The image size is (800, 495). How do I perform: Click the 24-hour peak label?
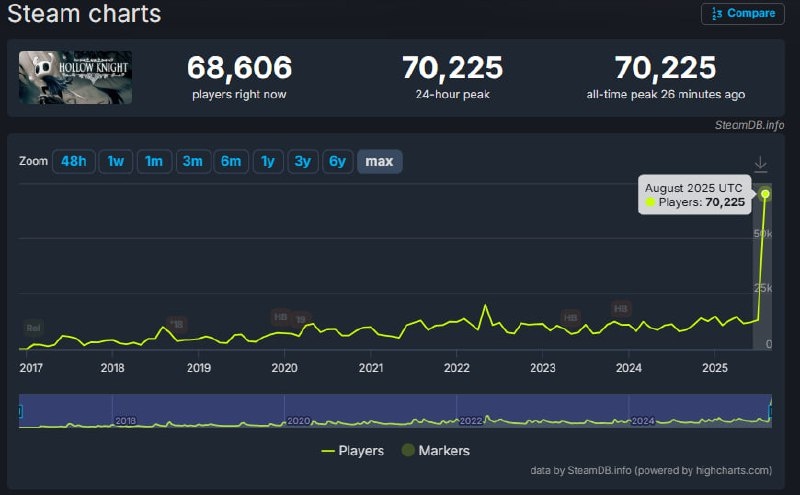(453, 94)
